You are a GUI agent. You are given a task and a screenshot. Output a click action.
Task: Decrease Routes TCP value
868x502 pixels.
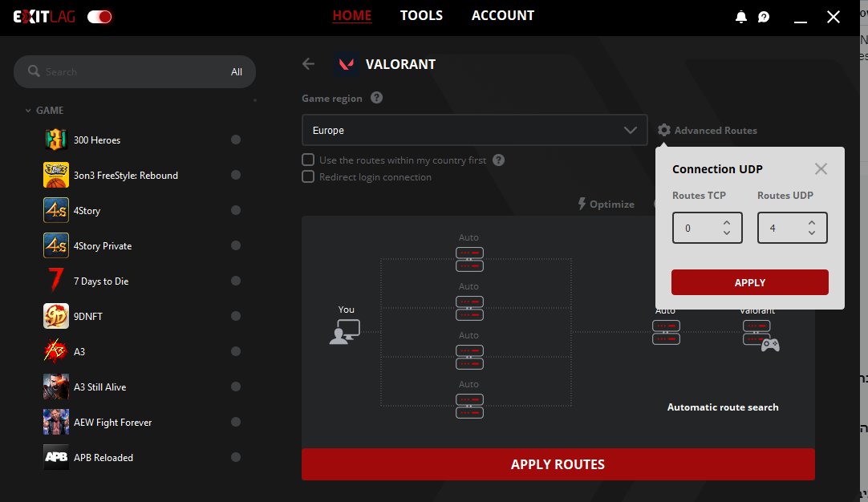coord(726,233)
